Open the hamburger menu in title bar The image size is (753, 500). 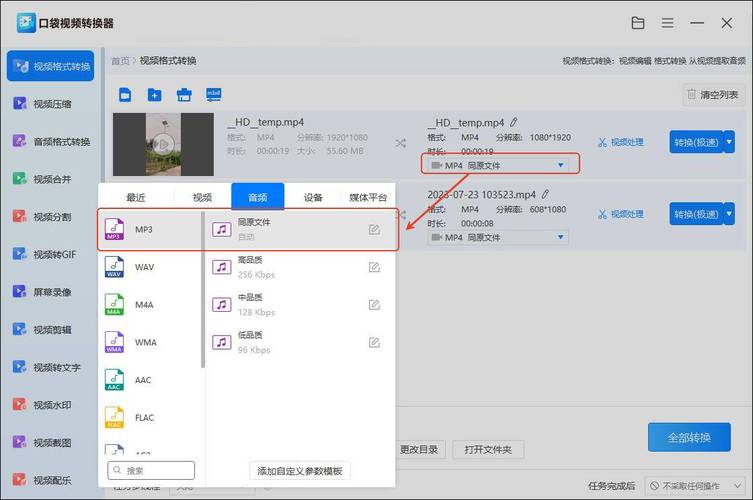pyautogui.click(x=668, y=23)
